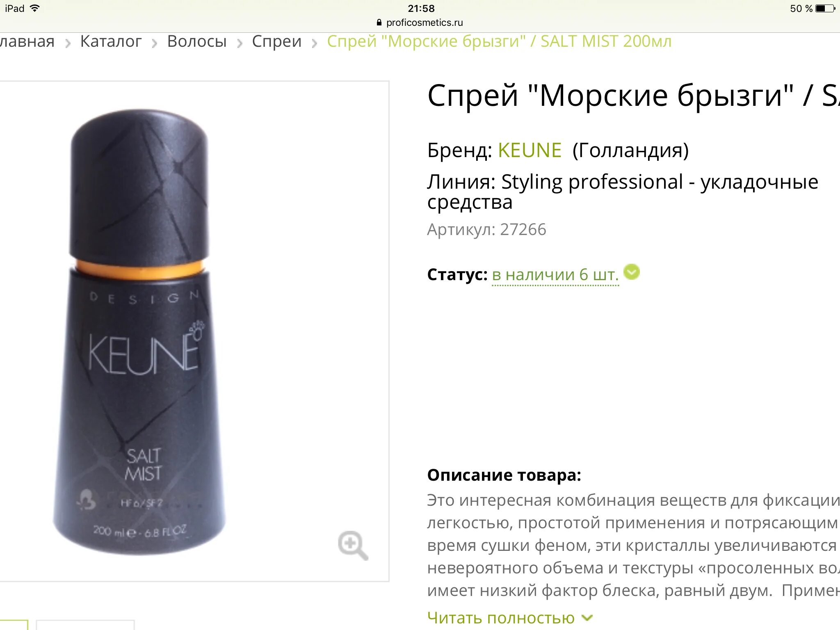Click breadcrumb arrow after Каталог
This screenshot has width=840, height=630.
[x=154, y=43]
